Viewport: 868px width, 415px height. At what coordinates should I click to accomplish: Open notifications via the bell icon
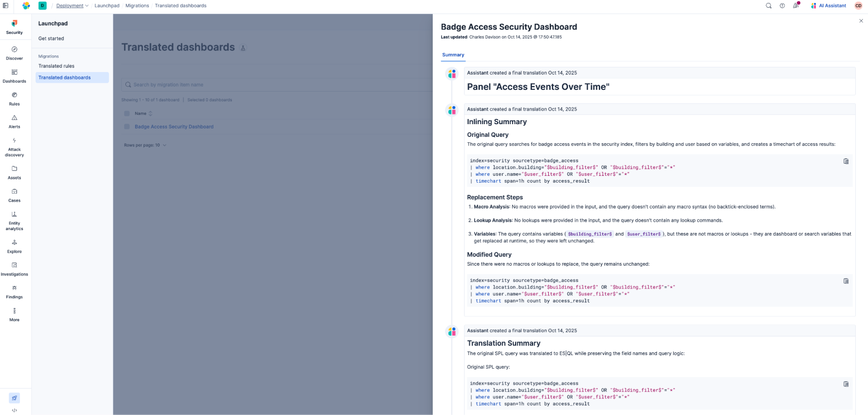click(796, 6)
